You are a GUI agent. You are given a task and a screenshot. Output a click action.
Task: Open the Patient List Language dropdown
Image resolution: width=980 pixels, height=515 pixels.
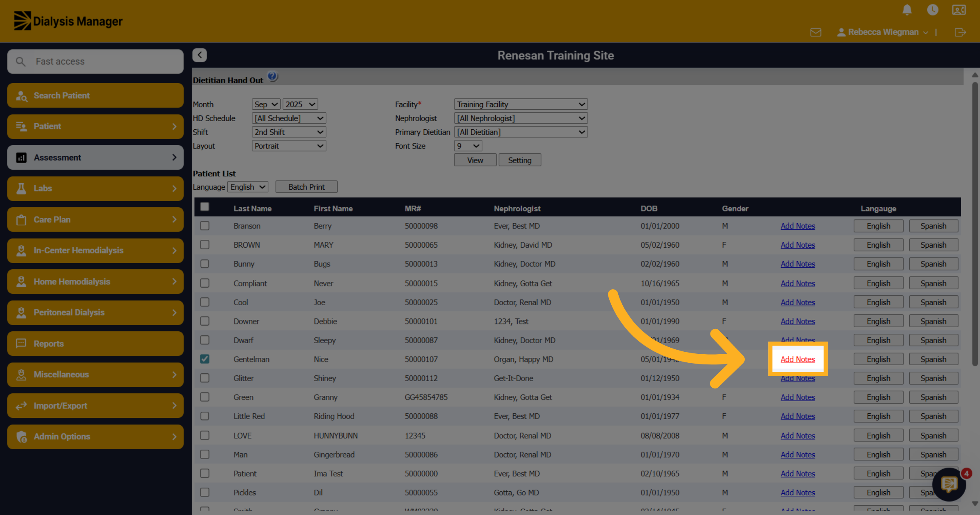[x=248, y=187]
